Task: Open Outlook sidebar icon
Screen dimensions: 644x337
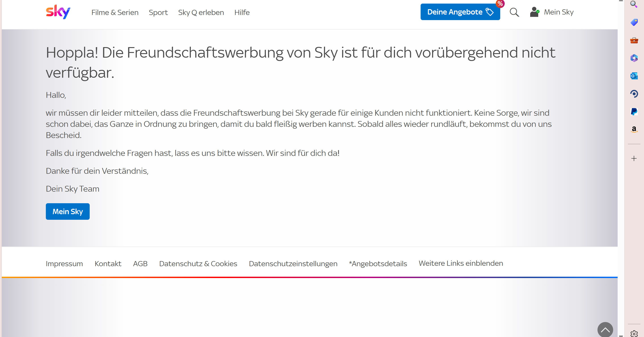Action: coord(634,76)
